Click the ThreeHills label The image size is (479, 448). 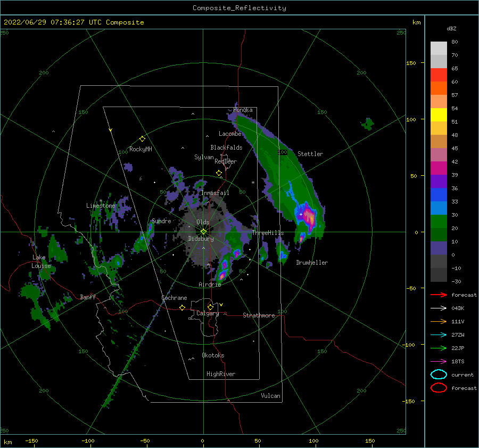tap(268, 233)
